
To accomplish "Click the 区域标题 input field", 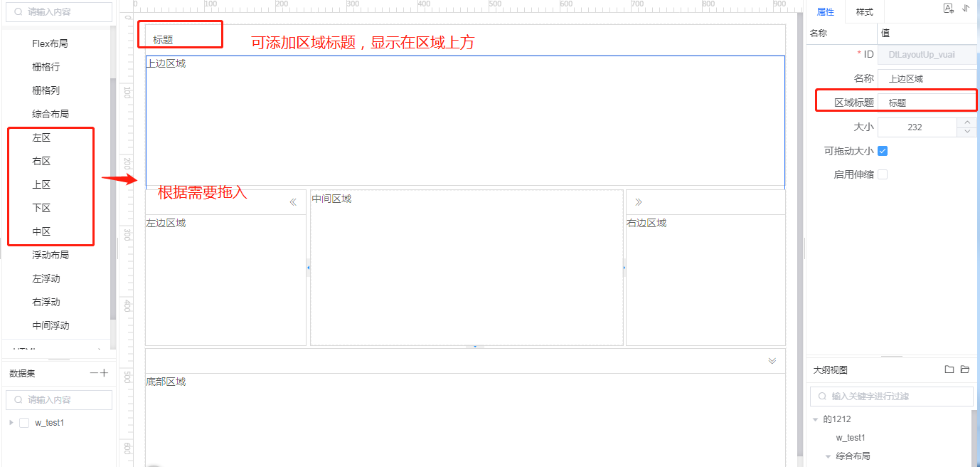I will click(x=926, y=103).
